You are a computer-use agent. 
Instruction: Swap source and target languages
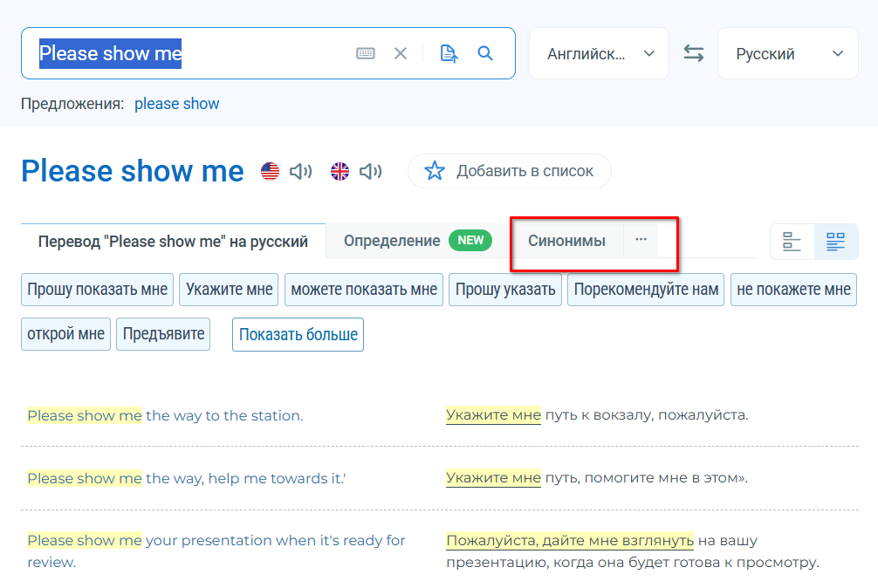point(693,53)
